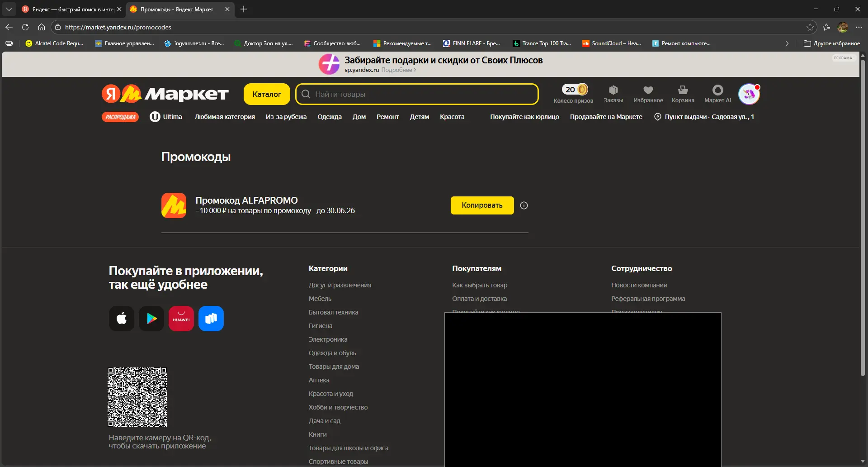The image size is (868, 467).
Task: Click the Ultima badge icon
Action: [x=155, y=117]
